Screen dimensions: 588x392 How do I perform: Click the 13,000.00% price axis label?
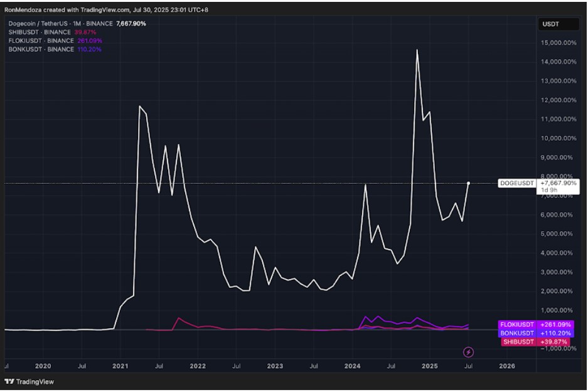559,81
